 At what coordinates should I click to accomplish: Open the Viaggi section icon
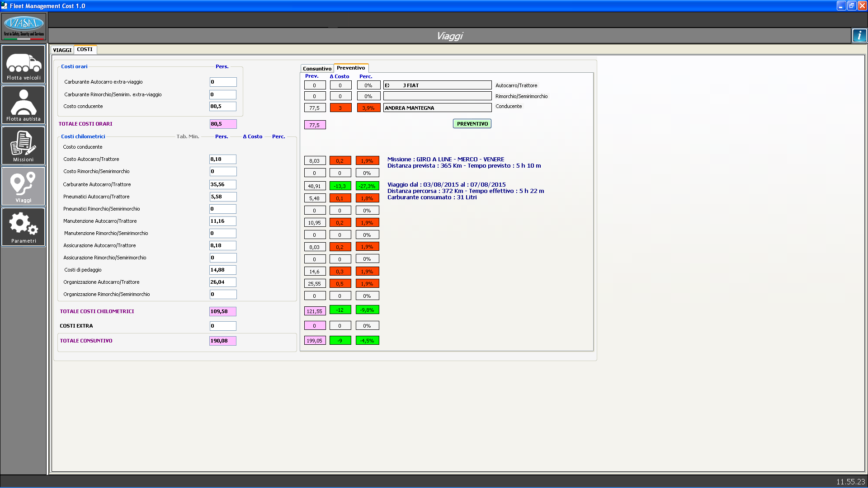click(24, 186)
